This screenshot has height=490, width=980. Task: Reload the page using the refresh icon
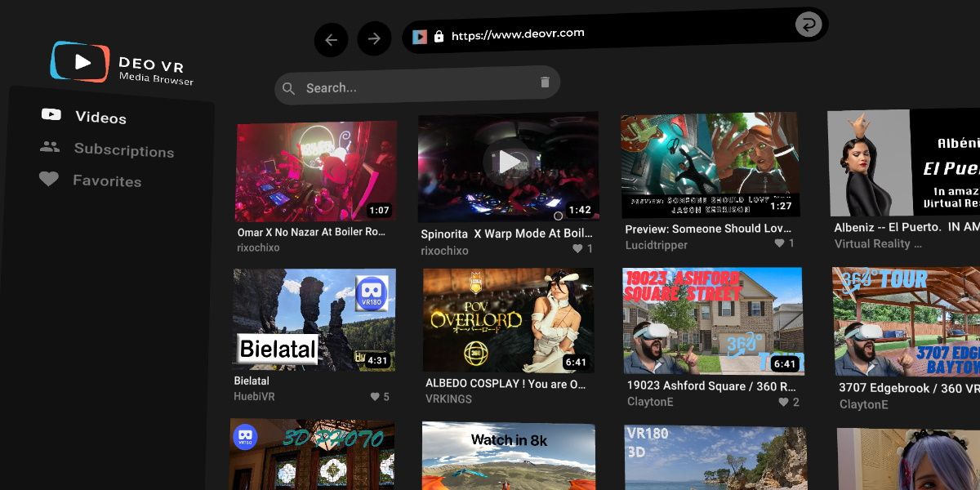808,24
